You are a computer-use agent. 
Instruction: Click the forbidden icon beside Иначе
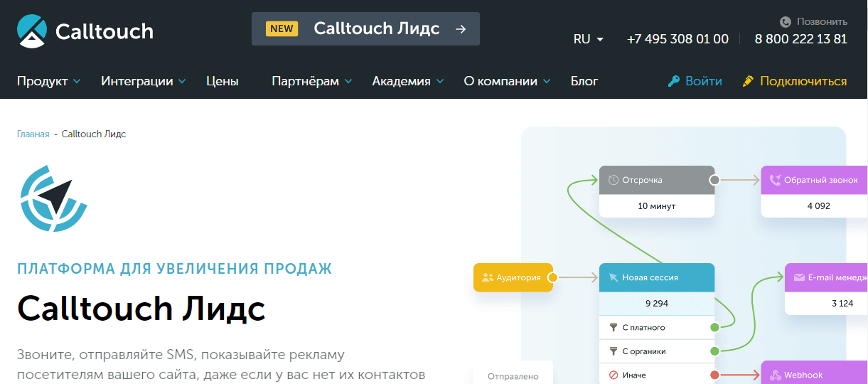pyautogui.click(x=614, y=375)
